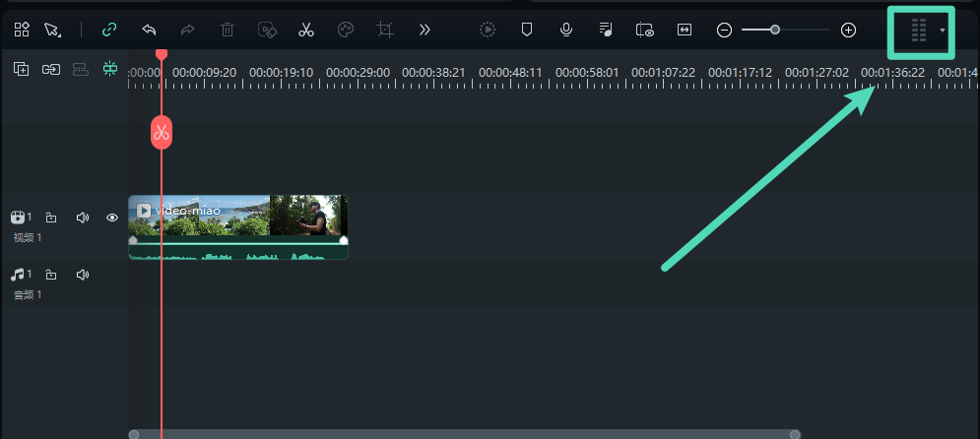Open the color palette tool
Screen dimensions: 980x439
[345, 31]
